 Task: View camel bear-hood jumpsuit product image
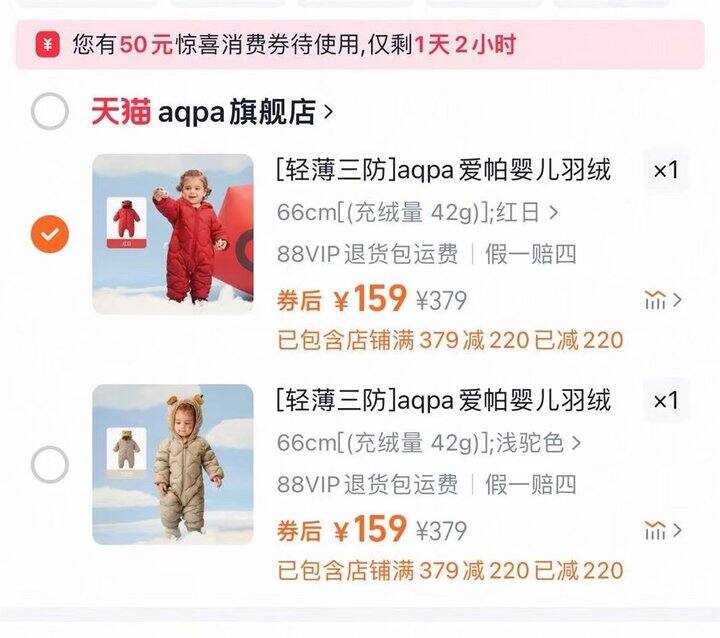(x=173, y=464)
